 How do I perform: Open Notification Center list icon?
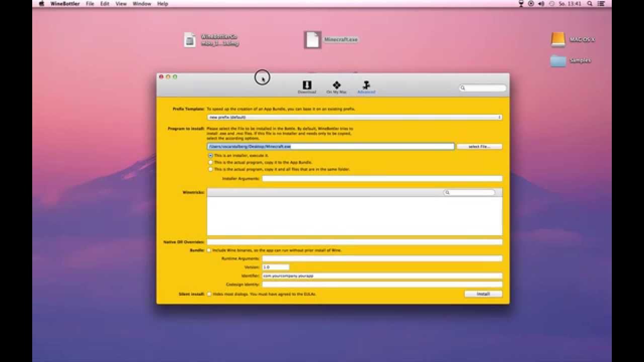coord(601,4)
